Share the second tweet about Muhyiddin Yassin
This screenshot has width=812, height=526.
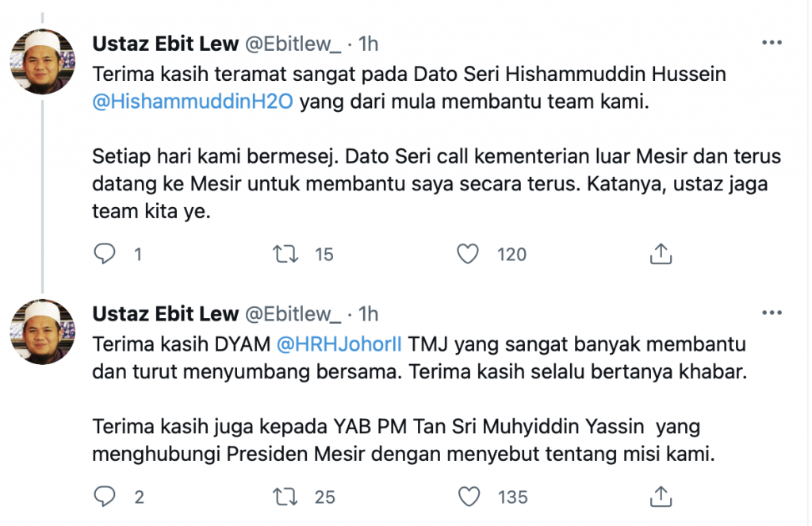point(661,497)
